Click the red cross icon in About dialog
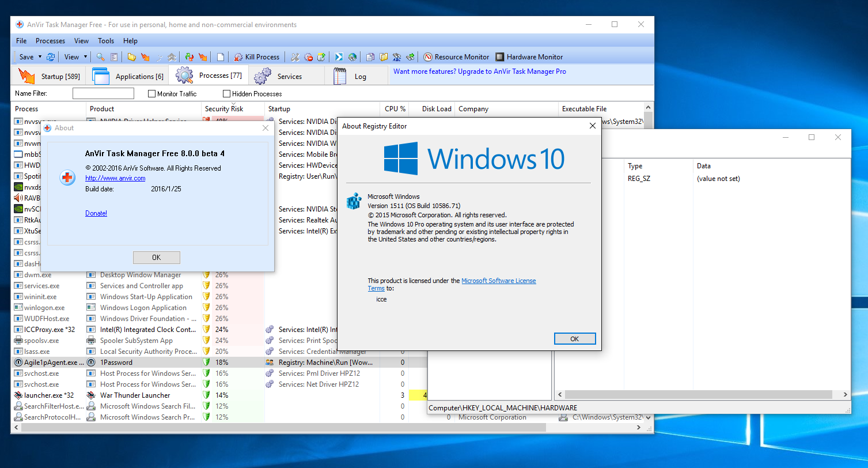868x468 pixels. pyautogui.click(x=67, y=178)
